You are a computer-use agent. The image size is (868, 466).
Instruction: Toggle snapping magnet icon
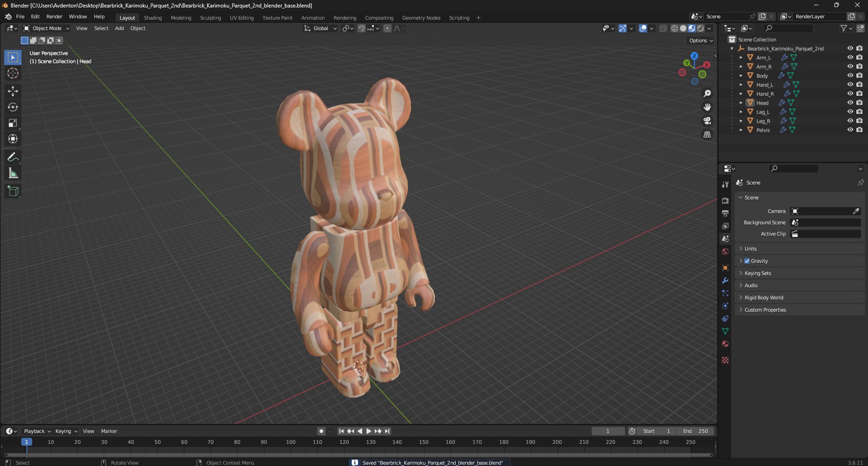pyautogui.click(x=362, y=29)
